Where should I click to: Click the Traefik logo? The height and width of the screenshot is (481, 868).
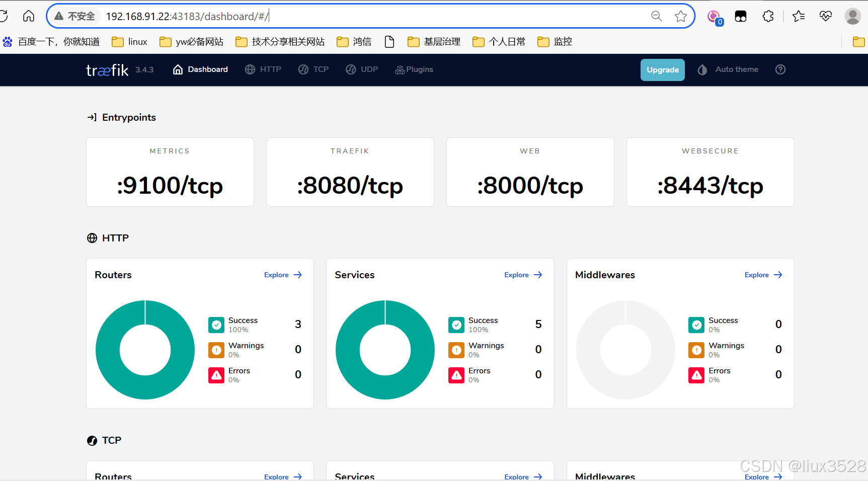[107, 70]
